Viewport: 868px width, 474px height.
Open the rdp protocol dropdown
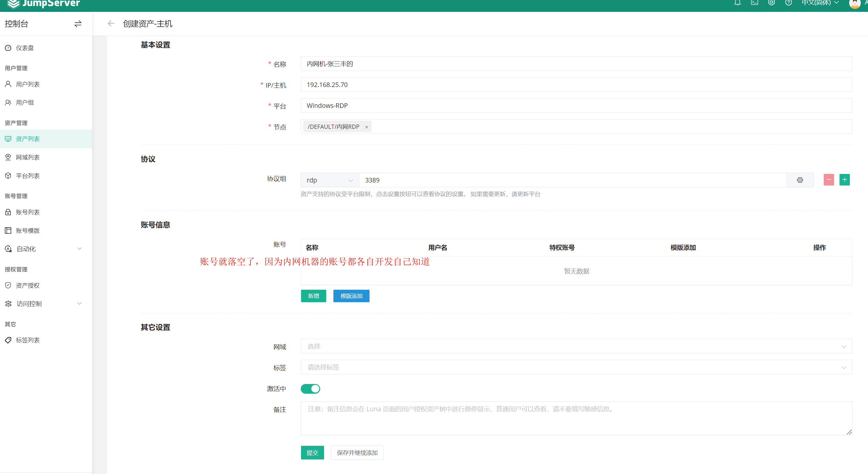click(330, 180)
